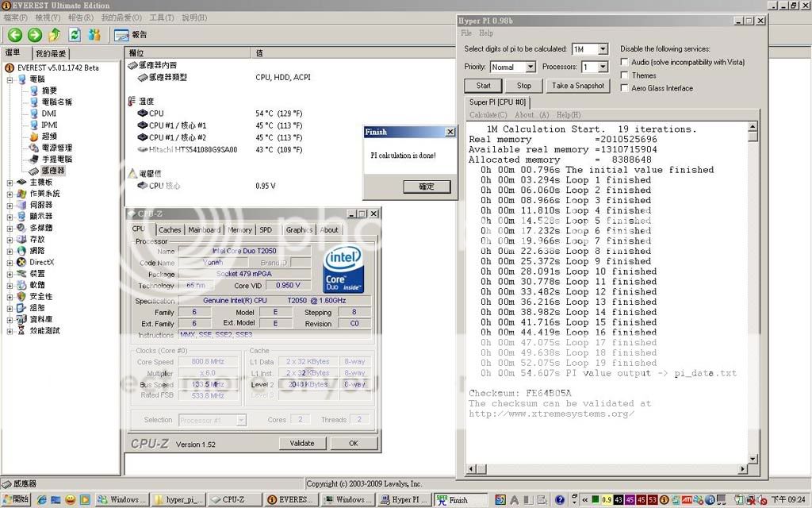Image resolution: width=812 pixels, height=508 pixels.
Task: Switch to CPU-Z Caches tab
Action: tap(170, 229)
